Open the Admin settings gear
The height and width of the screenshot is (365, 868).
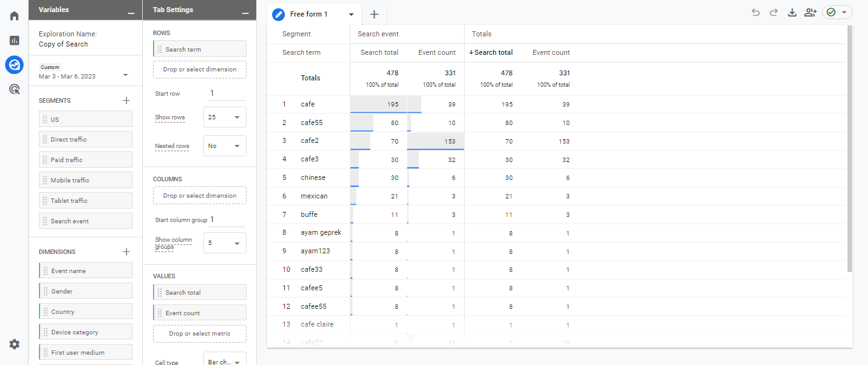14,345
